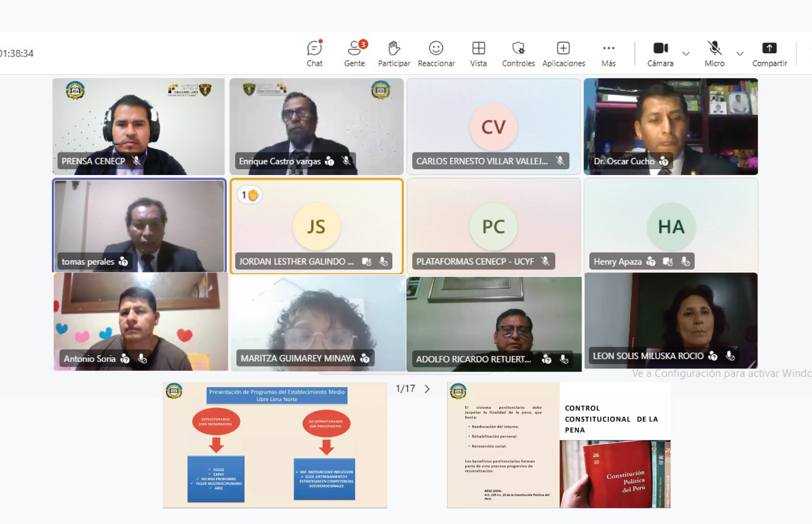The height and width of the screenshot is (524, 812).
Task: Raise hand with Participar
Action: [x=394, y=53]
